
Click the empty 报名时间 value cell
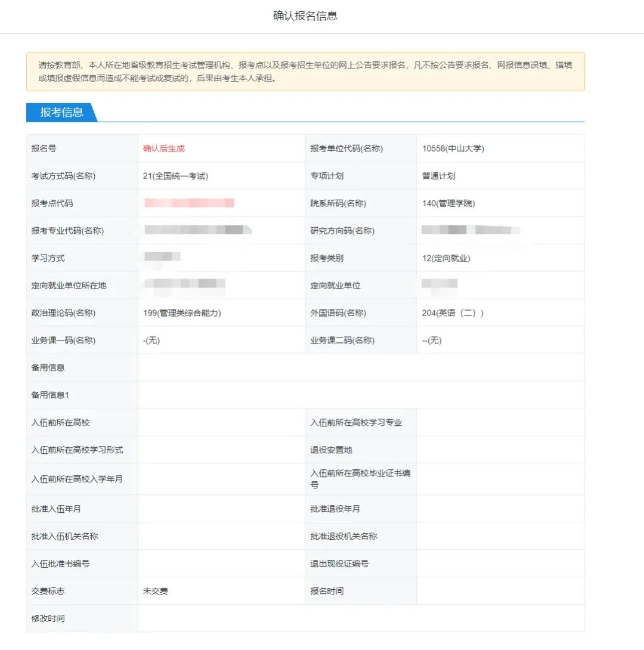[x=500, y=591]
